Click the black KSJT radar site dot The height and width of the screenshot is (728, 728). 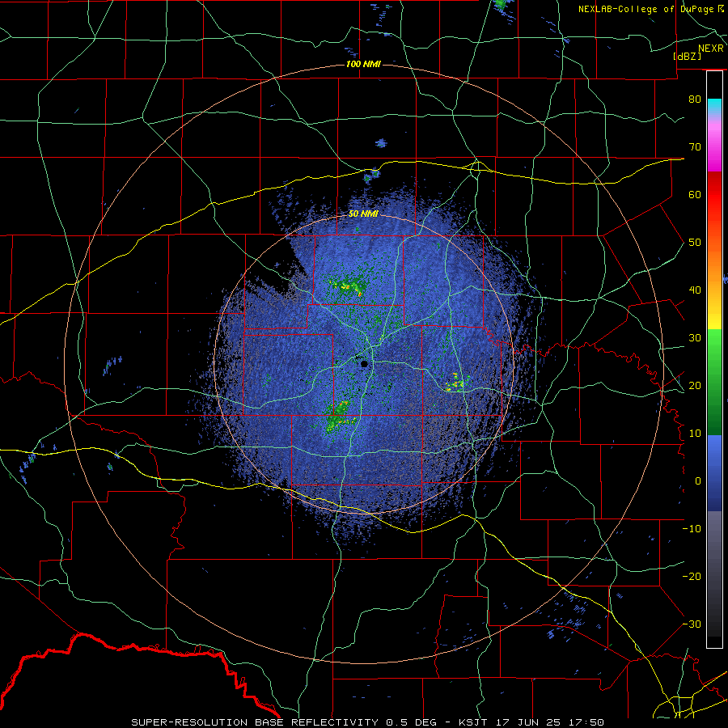(x=365, y=364)
